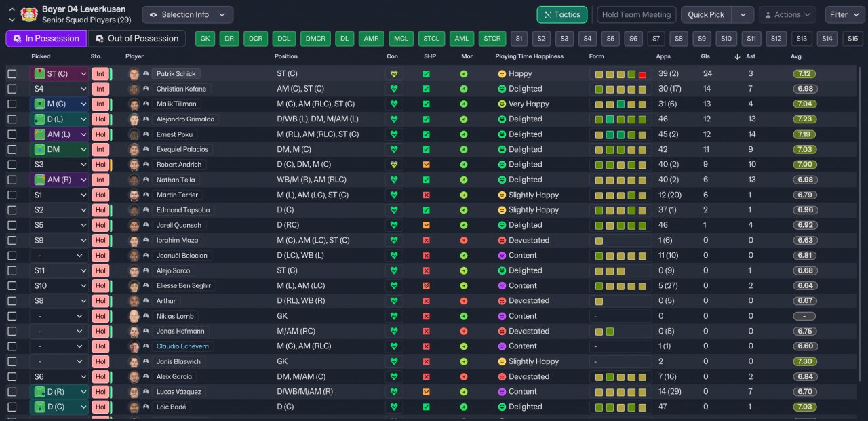868x421 pixels.
Task: Click the sort arrow beside Ast column
Action: pyautogui.click(x=738, y=56)
